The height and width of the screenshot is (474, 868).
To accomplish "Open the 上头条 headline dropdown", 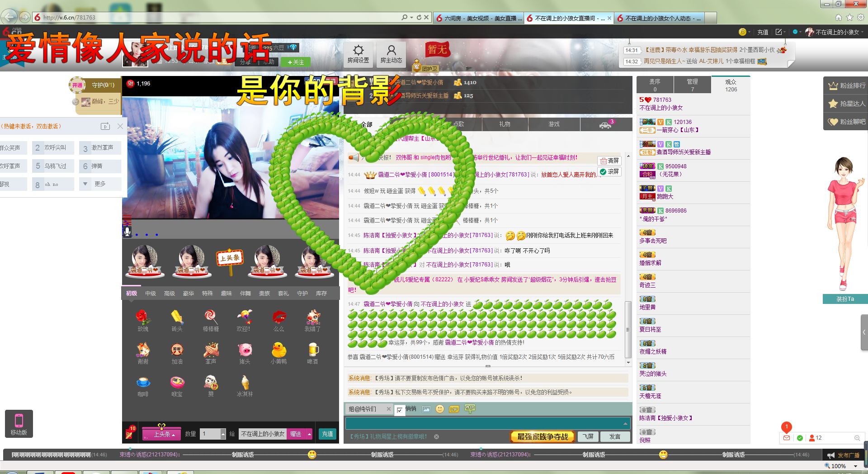I will [162, 434].
